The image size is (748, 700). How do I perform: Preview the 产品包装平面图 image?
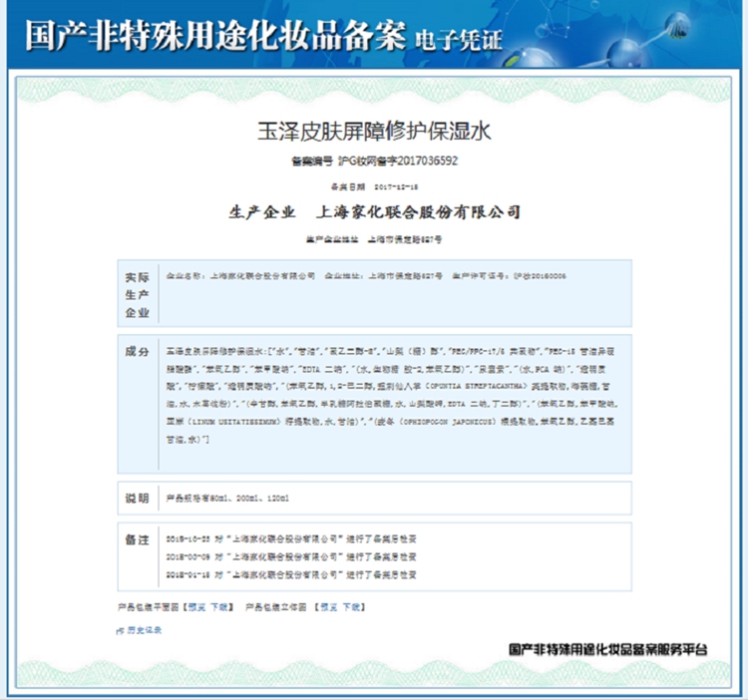pos(194,606)
